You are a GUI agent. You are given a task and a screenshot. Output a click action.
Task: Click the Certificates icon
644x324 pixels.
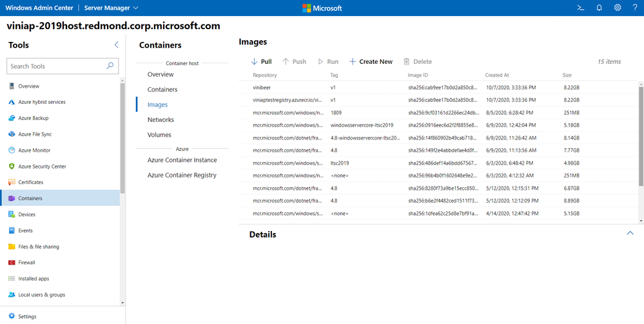12,182
